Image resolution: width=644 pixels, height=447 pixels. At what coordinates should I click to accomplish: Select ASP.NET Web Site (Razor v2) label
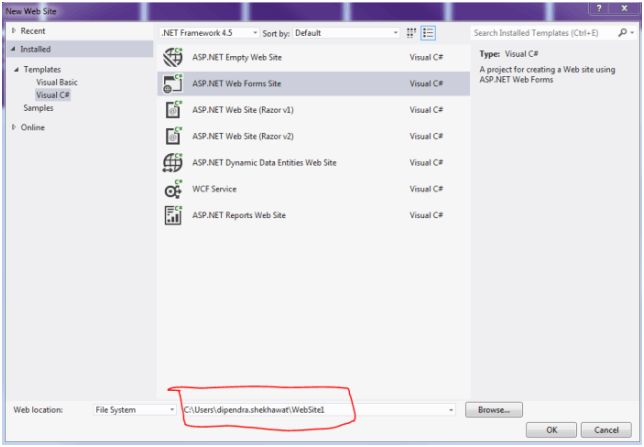click(x=243, y=136)
